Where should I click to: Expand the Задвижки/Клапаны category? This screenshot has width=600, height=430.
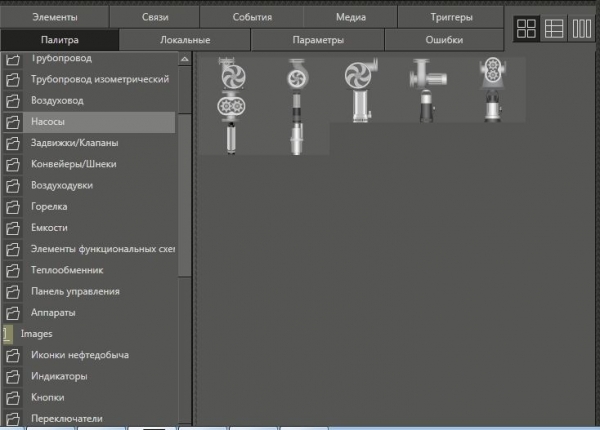coord(74,143)
